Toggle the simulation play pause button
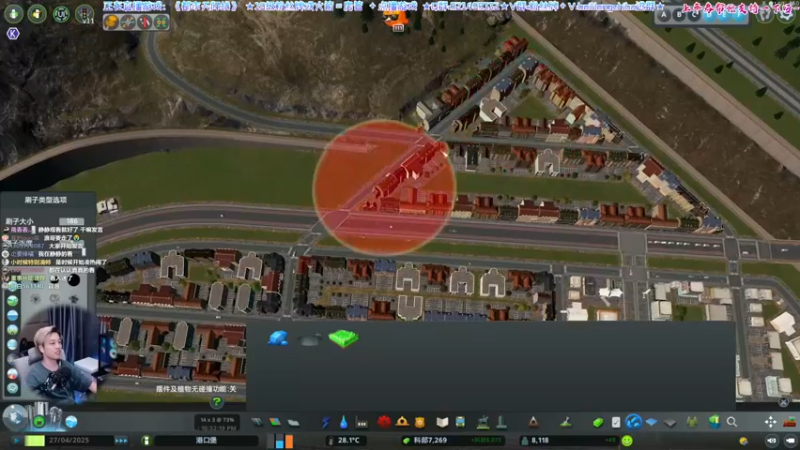This screenshot has width=800, height=450. (x=16, y=440)
